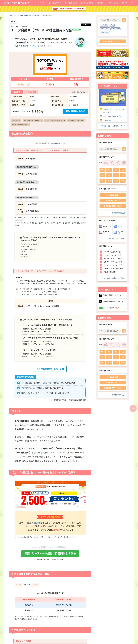This screenshot has height=644, width=138.
Task: Open 優待・配当の基礎 in top navigation
Action: coord(54,3)
